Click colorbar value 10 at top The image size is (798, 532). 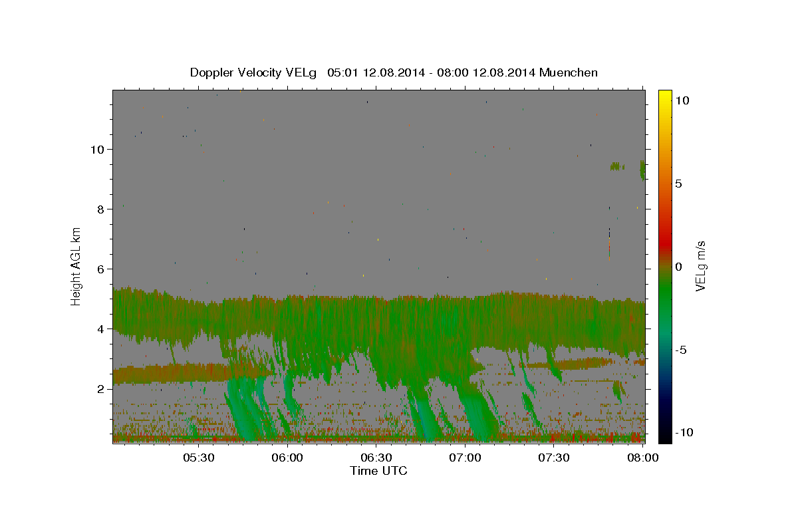[682, 100]
